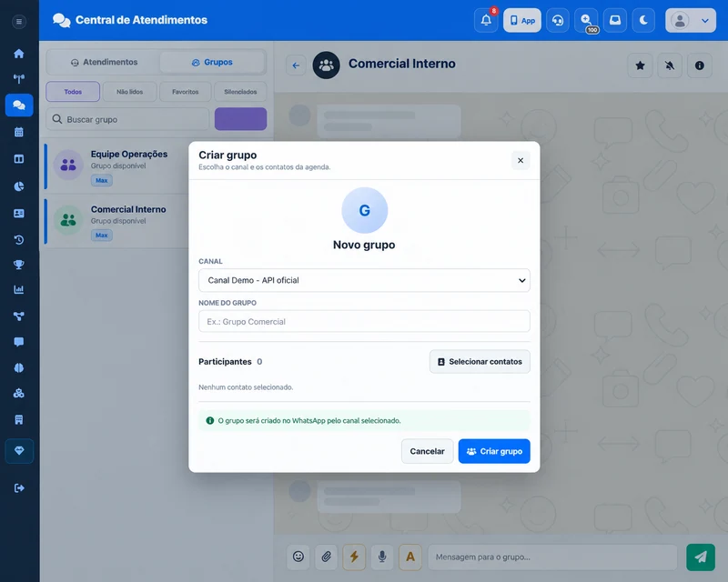Go to Home via sidebar house icon

(x=19, y=54)
